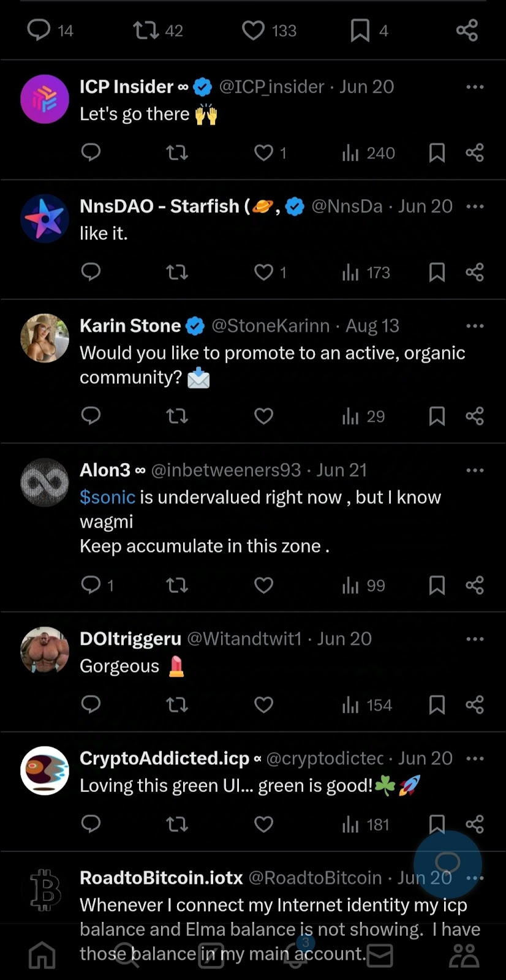Like Karin Stone's tweet
The width and height of the screenshot is (506, 980).
tap(264, 417)
